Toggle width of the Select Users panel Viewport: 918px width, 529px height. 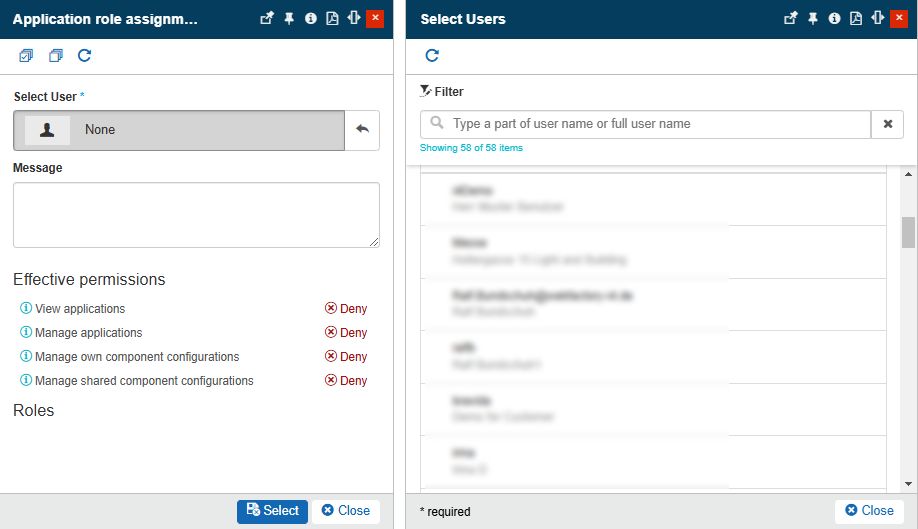point(877,18)
